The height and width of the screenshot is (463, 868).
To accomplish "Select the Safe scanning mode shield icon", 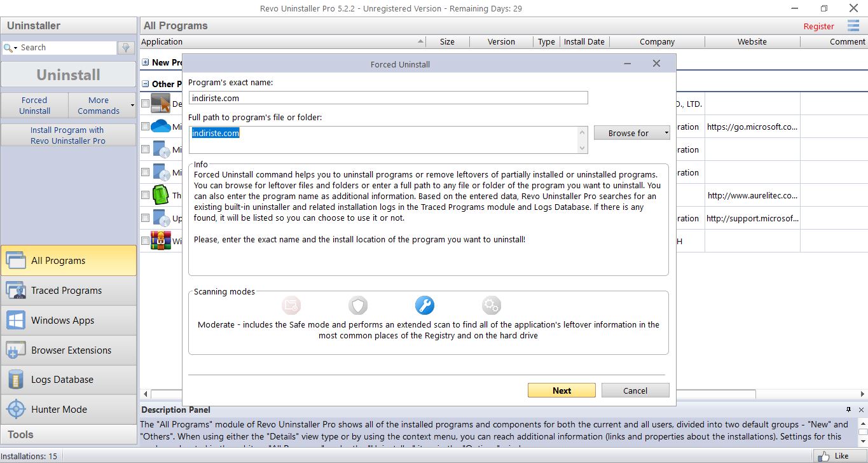I will point(358,306).
